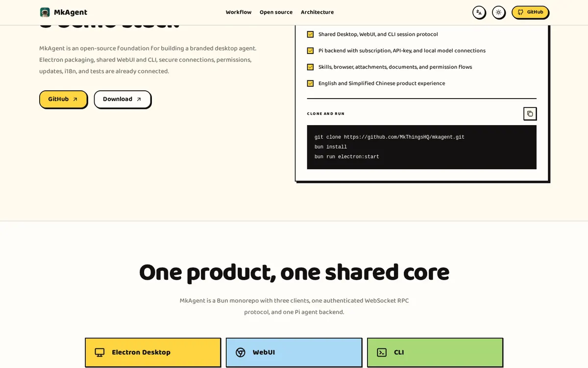The width and height of the screenshot is (588, 368).
Task: Copy the clone and run commands
Action: point(530,114)
